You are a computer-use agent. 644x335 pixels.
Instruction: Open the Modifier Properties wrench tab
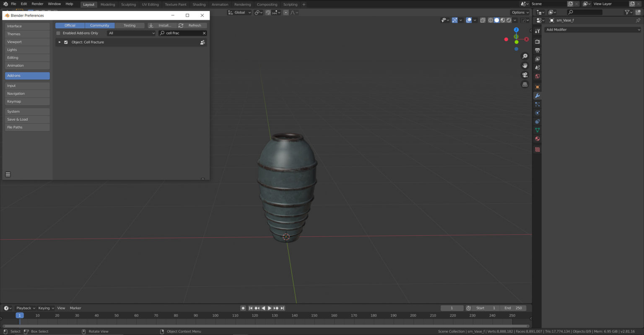[x=537, y=96]
